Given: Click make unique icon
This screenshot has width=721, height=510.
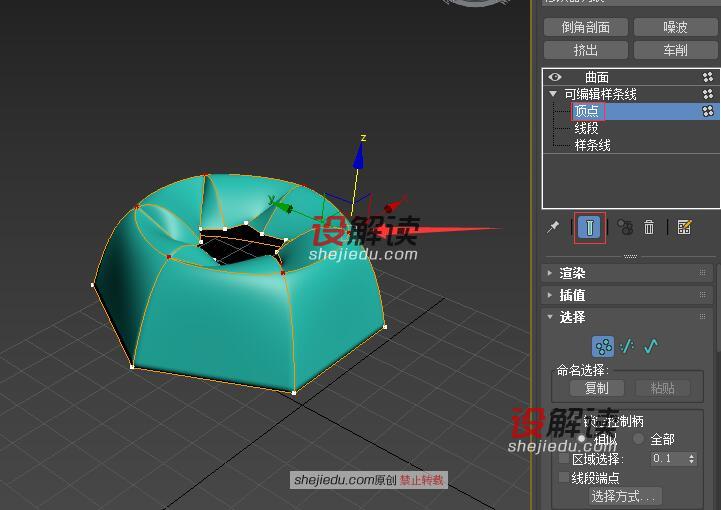Looking at the screenshot, I should 624,227.
